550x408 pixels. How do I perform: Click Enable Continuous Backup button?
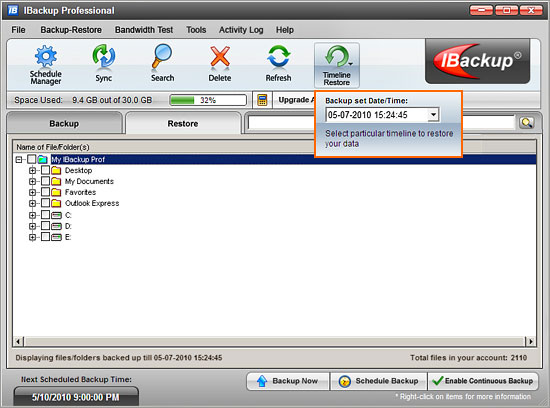pos(483,381)
